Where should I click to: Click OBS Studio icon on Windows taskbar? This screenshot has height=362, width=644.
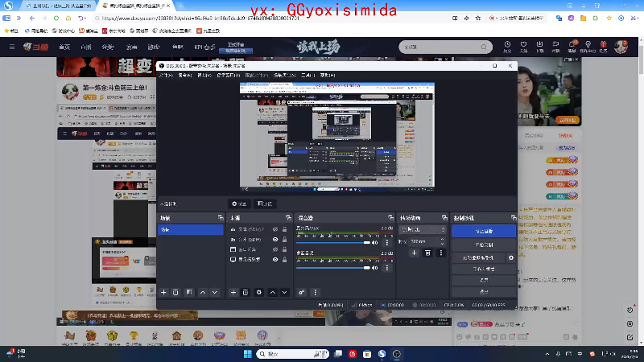[x=397, y=354]
